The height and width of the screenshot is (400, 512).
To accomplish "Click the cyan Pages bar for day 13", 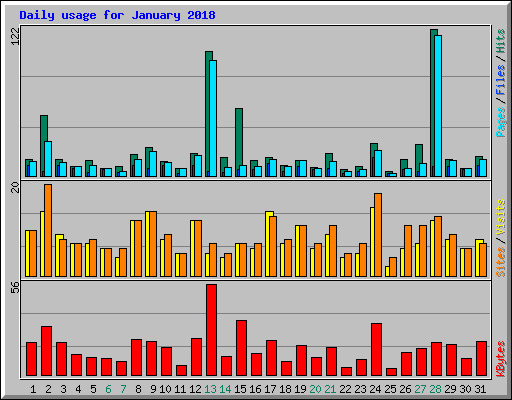I will click(x=213, y=118).
